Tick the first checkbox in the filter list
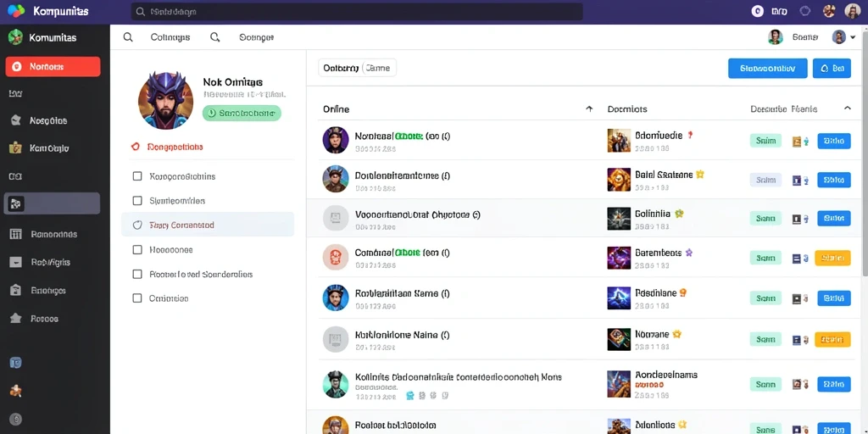Viewport: 868px width, 434px height. tap(137, 176)
